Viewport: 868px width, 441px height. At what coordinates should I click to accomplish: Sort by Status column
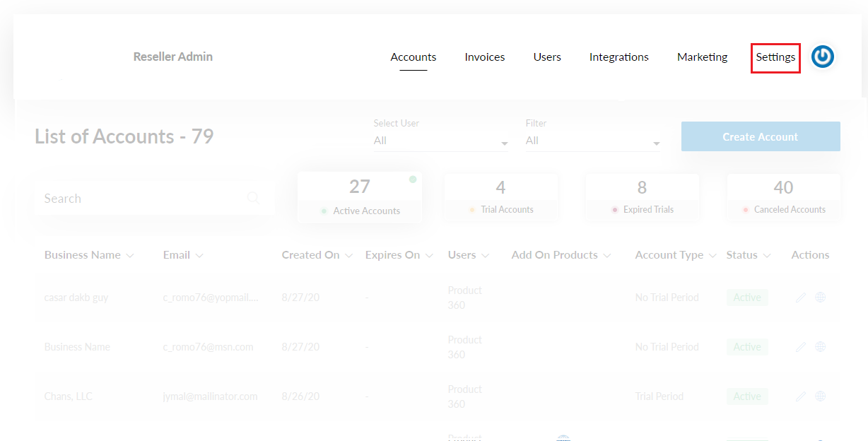tap(749, 255)
